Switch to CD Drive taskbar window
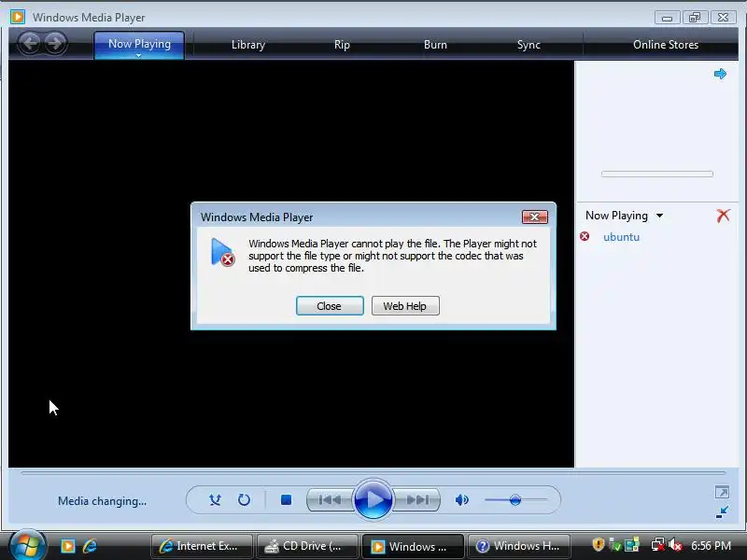The width and height of the screenshot is (747, 560). 307,546
